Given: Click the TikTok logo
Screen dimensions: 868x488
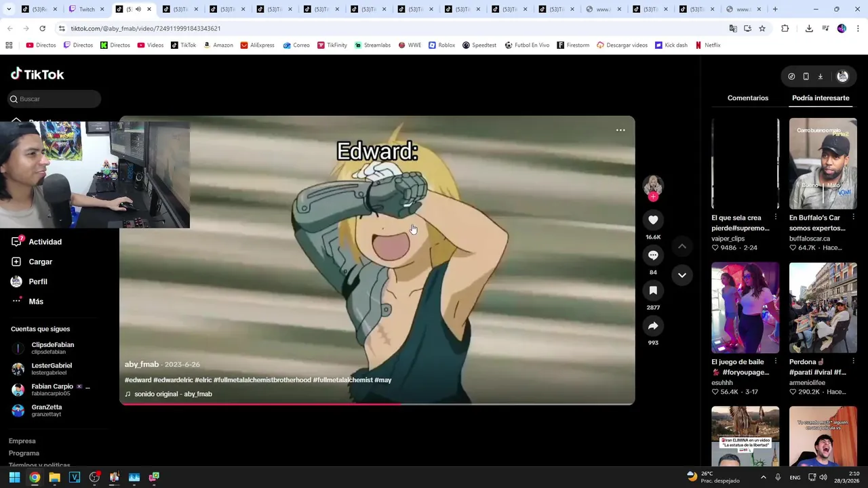Looking at the screenshot, I should pos(37,74).
